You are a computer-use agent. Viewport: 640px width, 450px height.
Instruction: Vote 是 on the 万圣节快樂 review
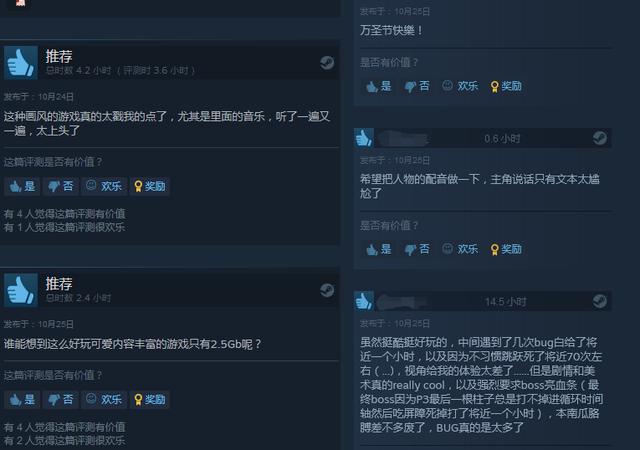tap(379, 86)
